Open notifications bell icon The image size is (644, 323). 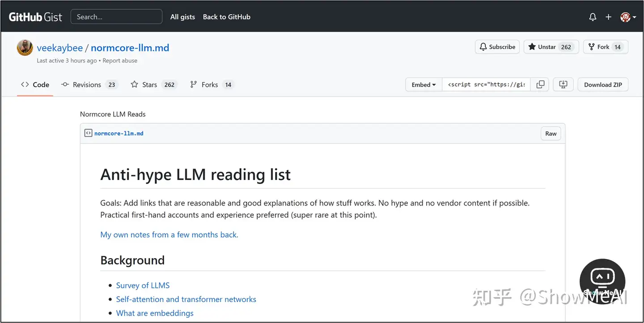[593, 17]
